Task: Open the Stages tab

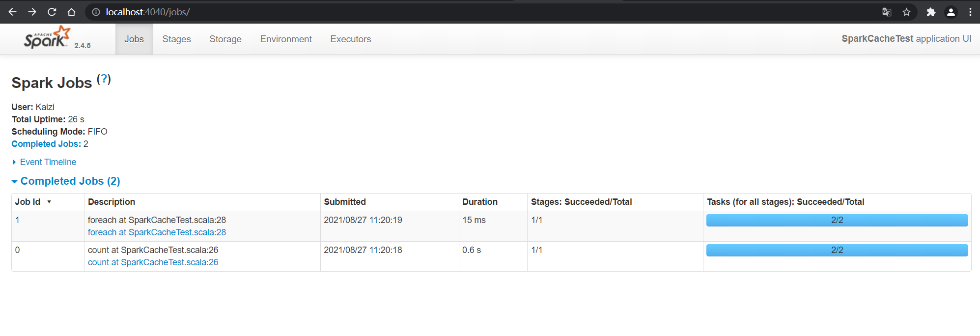Action: pos(176,39)
